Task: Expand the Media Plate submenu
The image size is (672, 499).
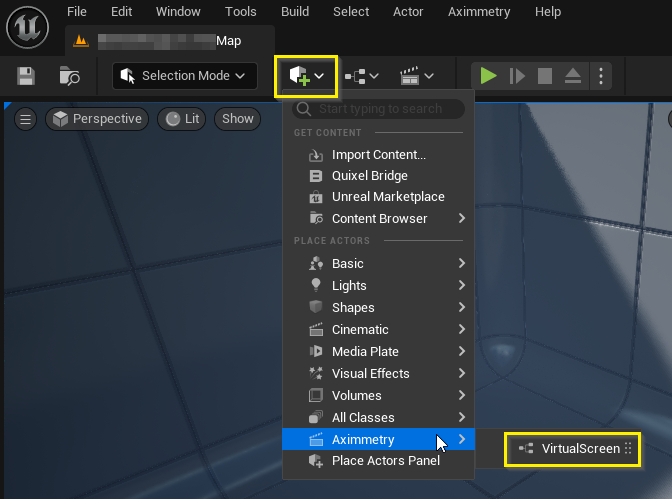Action: tap(378, 352)
